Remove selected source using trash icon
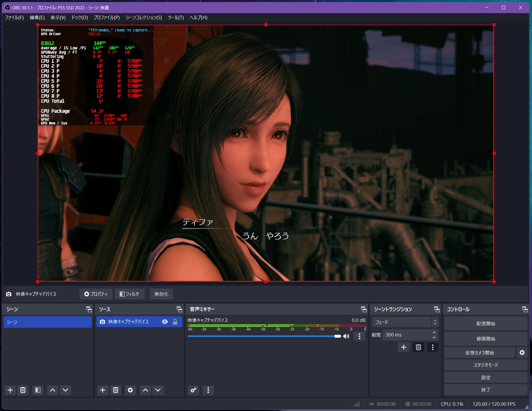This screenshot has width=532, height=411. 115,390
